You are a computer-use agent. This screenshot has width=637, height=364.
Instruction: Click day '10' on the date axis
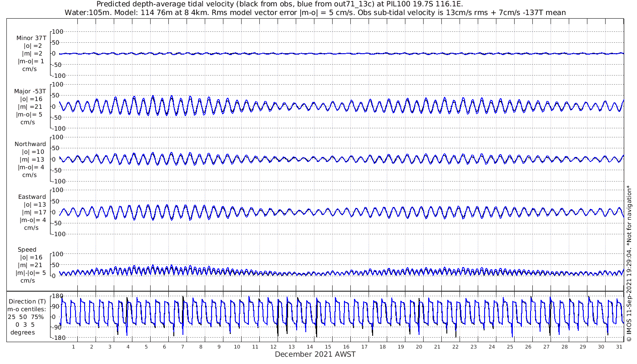(x=237, y=347)
